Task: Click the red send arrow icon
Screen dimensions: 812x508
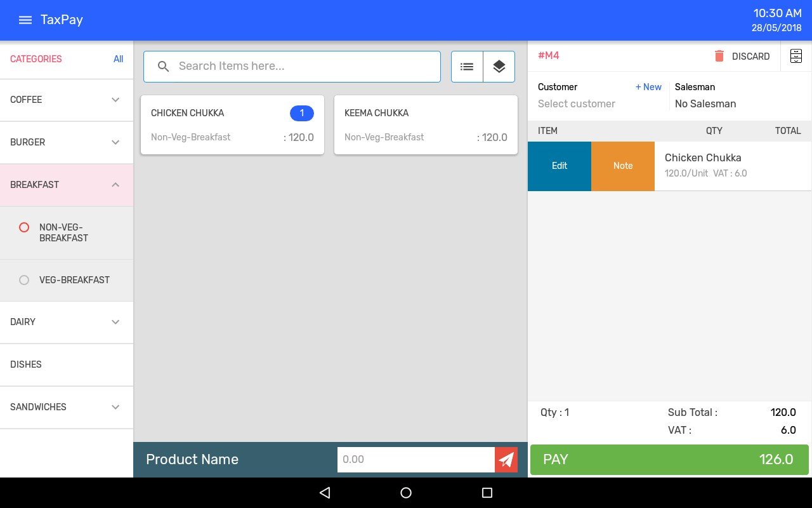Action: (x=506, y=460)
